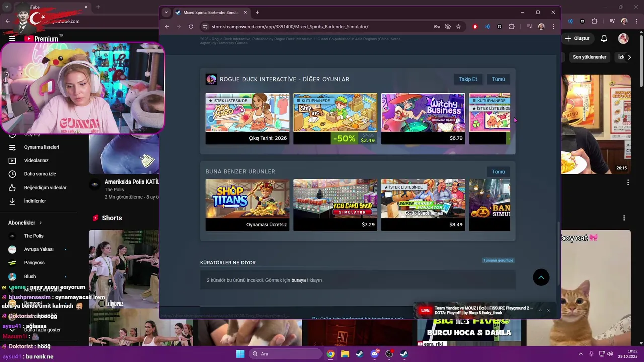Open the Supermarket Simulator game card
This screenshot has width=644, height=362.
coord(423,205)
